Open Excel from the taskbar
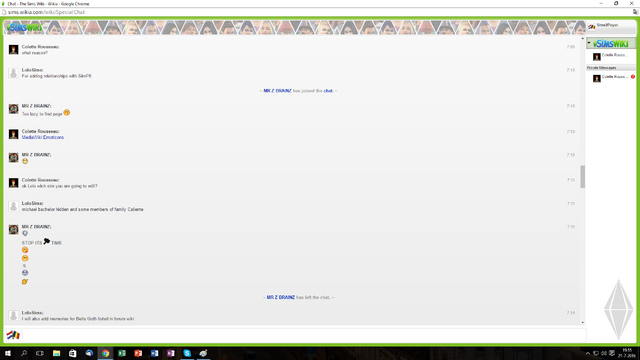Image resolution: width=640 pixels, height=360 pixels. pos(122,353)
